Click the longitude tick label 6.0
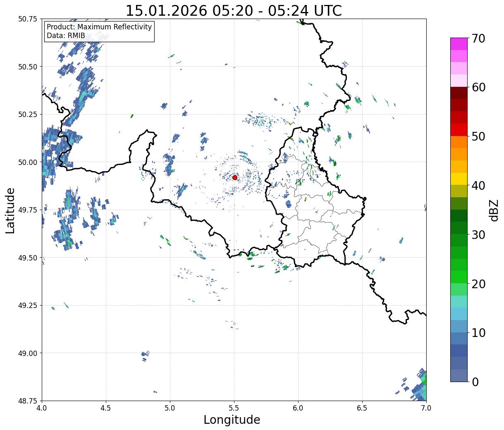This screenshot has height=430, width=504. tap(298, 408)
